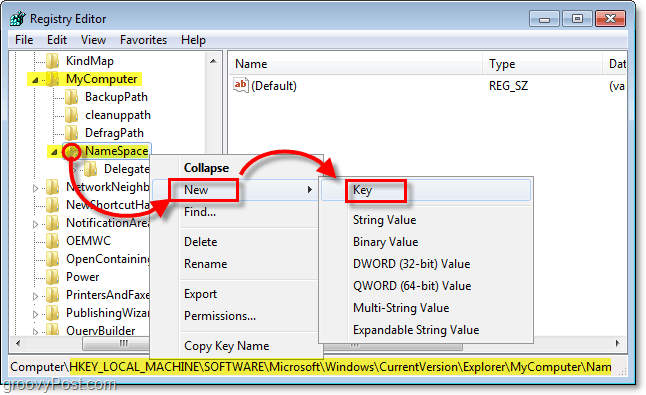
Task: Click the ab string icon of (Default)
Action: tap(241, 85)
